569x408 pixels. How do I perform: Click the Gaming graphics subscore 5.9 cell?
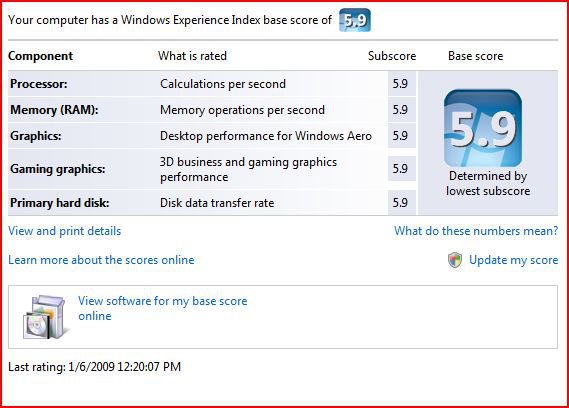(402, 169)
